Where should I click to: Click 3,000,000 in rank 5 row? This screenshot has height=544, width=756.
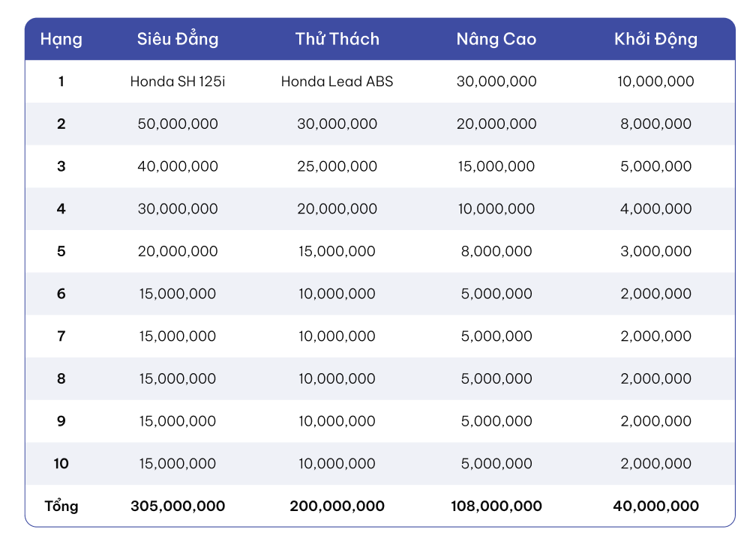[655, 251]
